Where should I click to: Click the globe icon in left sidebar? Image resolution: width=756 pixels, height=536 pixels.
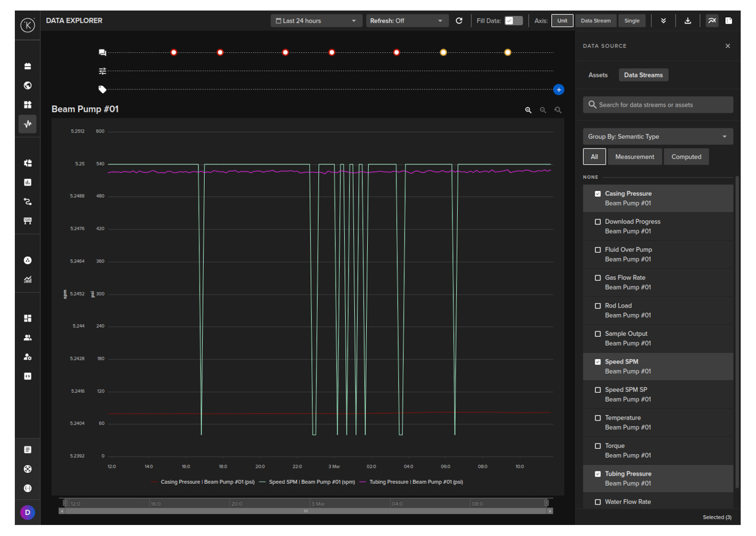[28, 85]
